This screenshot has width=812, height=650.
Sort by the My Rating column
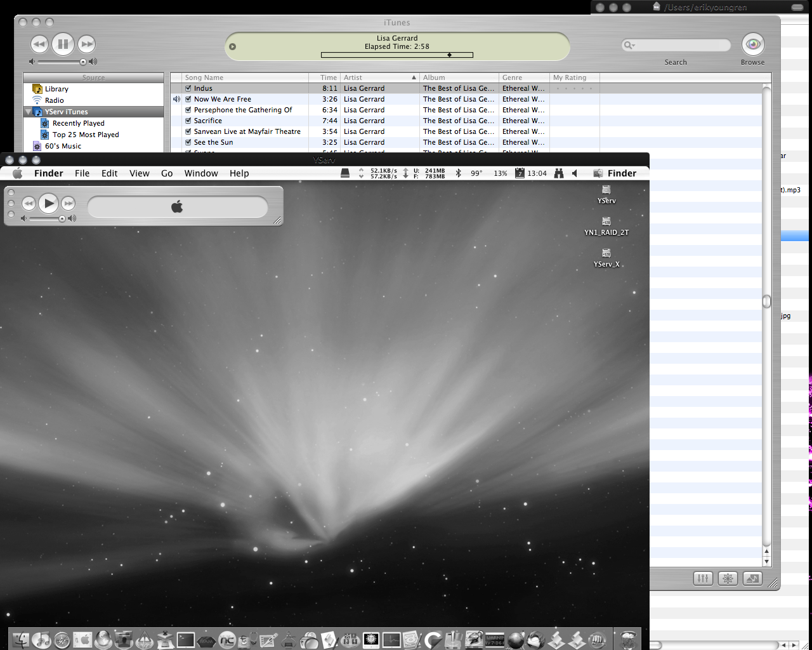[x=575, y=77]
